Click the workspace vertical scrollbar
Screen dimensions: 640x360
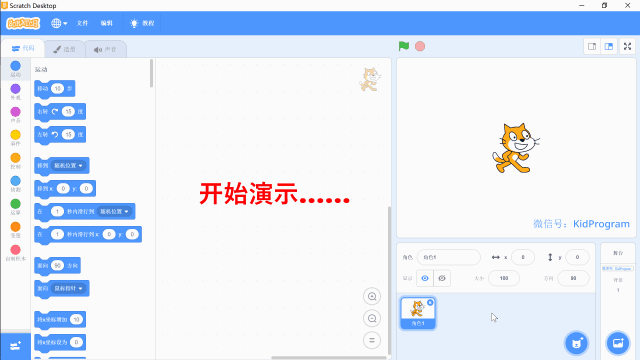tap(389, 280)
